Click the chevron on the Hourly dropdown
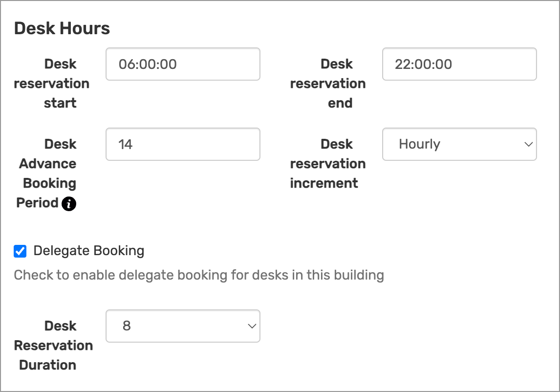The image size is (560, 392). (528, 144)
